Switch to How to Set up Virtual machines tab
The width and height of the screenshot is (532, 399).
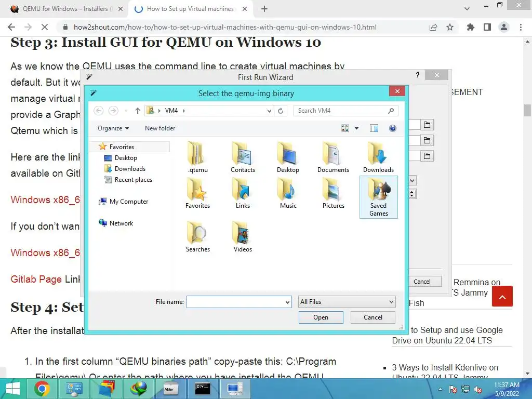tap(191, 9)
